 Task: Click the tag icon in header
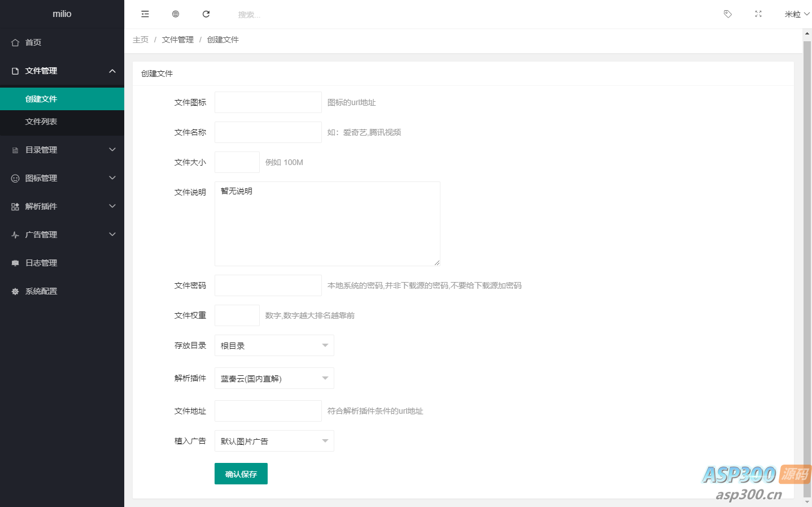(x=728, y=14)
